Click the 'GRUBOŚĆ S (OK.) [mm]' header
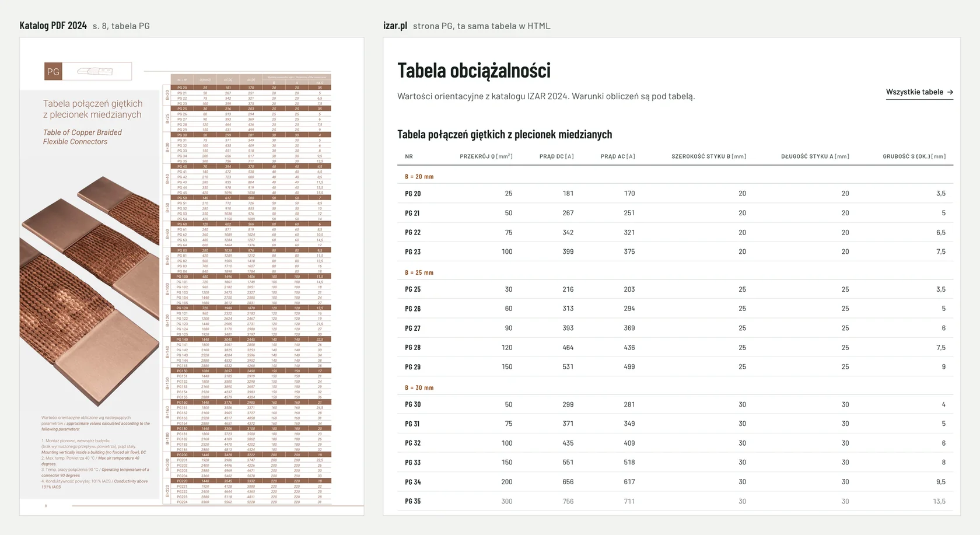 pos(914,156)
